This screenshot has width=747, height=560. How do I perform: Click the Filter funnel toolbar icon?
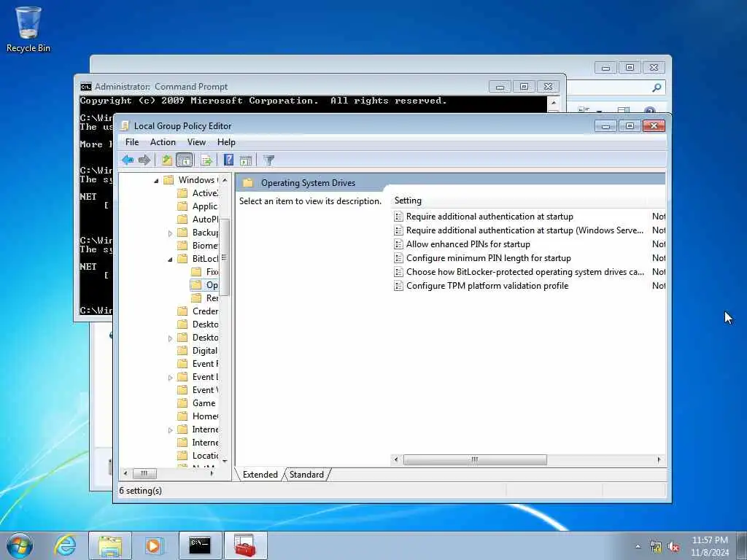pyautogui.click(x=268, y=160)
